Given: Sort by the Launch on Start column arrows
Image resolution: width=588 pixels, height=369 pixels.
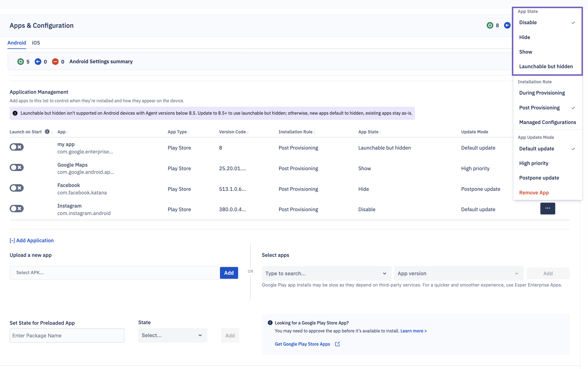Looking at the screenshot, I should point(52,133).
